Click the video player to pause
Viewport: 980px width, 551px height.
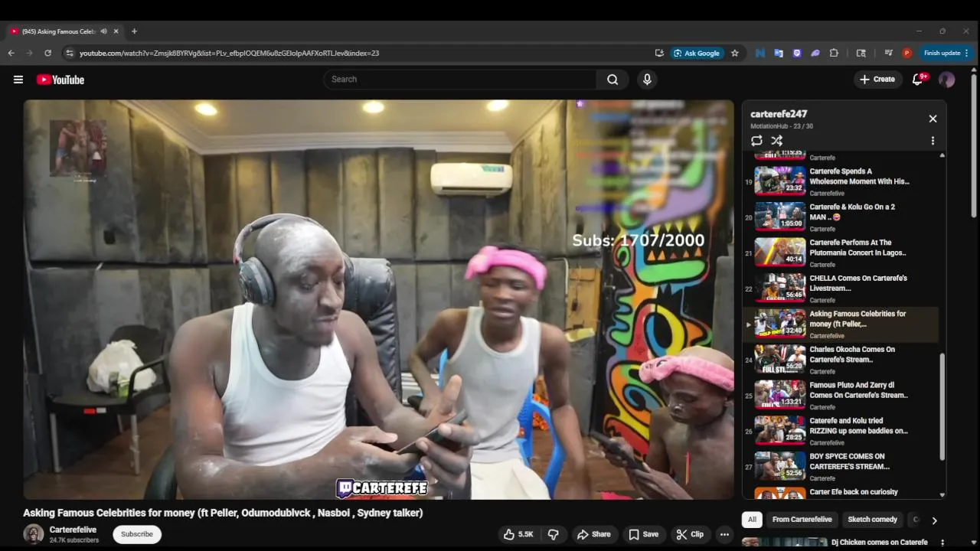click(378, 299)
